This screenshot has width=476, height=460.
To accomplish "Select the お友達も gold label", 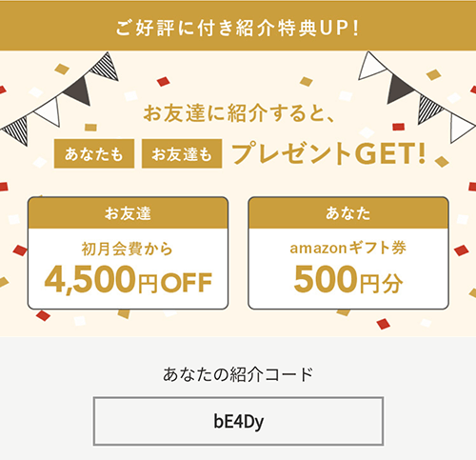I will click(182, 153).
